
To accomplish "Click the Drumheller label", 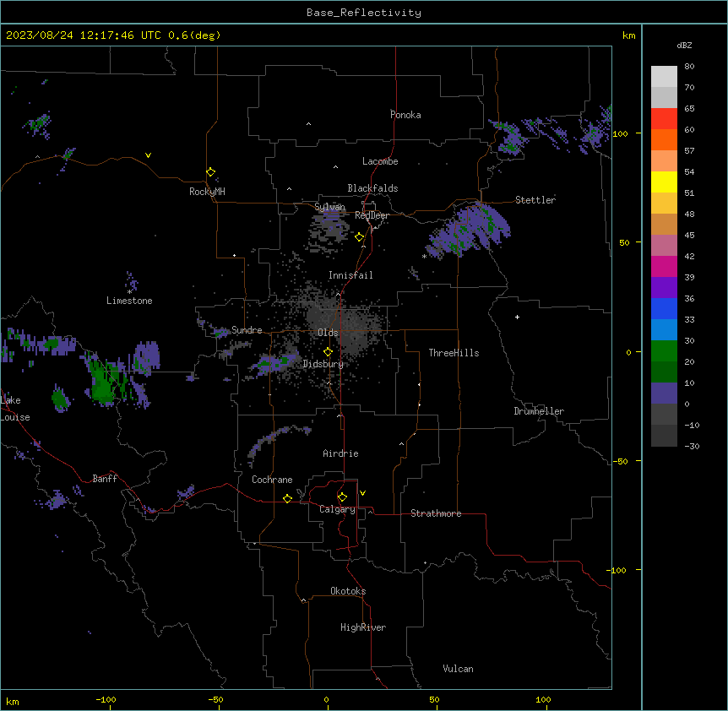I will point(539,411).
